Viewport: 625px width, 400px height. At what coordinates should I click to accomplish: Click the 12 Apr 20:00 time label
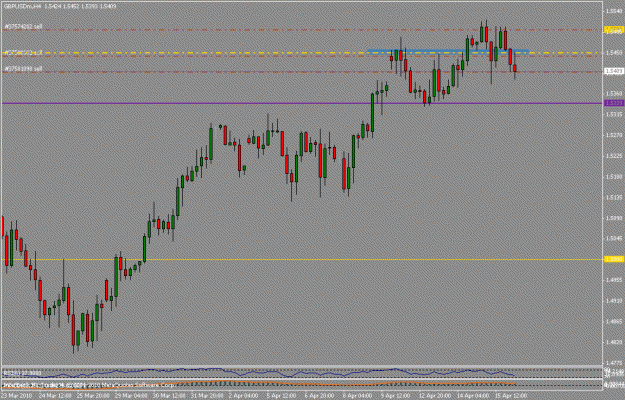pyautogui.click(x=436, y=396)
